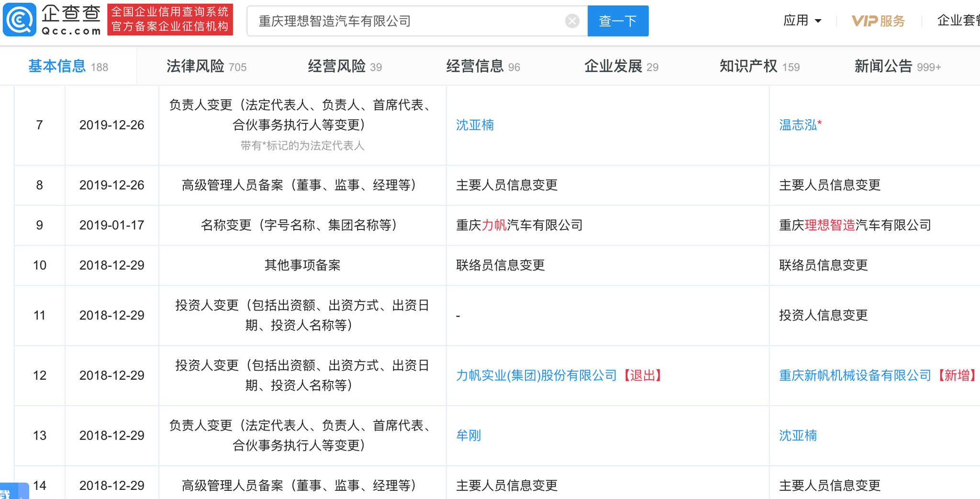Click 主要人员信息变更 before-change text in row 8

coord(507,185)
